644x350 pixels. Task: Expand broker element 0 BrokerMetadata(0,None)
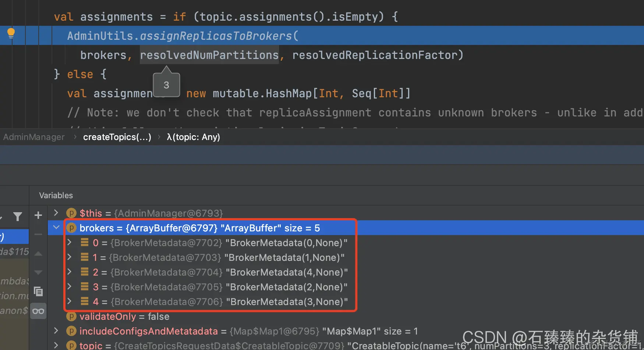coord(69,242)
